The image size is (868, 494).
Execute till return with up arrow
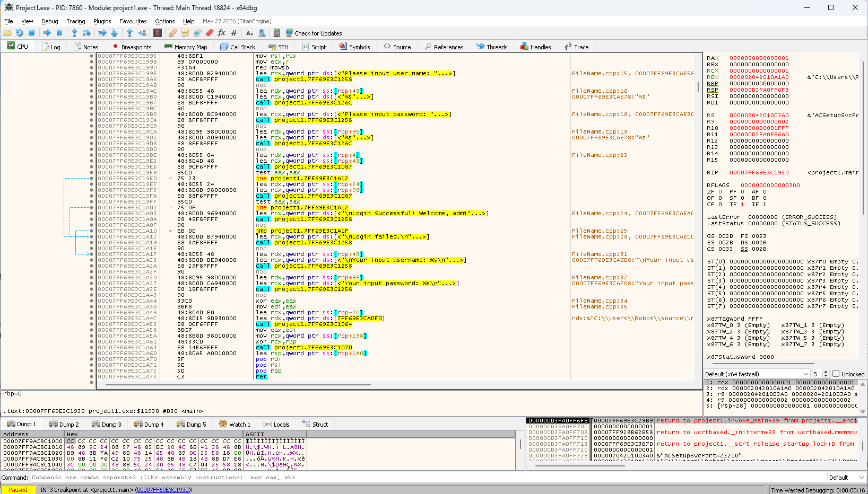129,33
